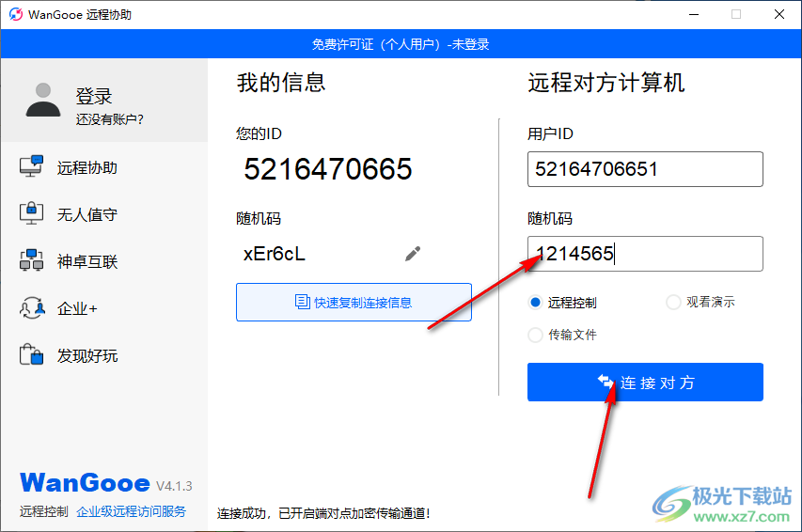Viewport: 802px width, 532px height.
Task: Edit random code with pencil icon
Action: click(413, 254)
